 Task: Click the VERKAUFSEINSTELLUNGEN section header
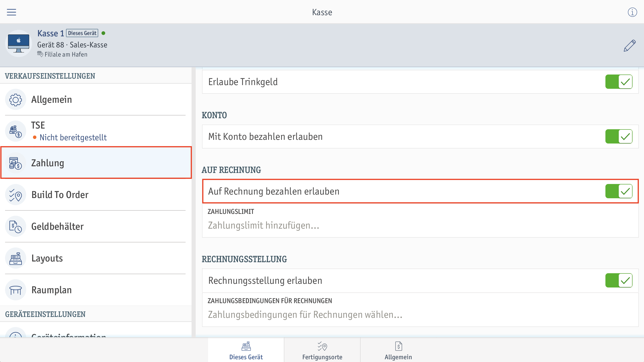pyautogui.click(x=50, y=76)
